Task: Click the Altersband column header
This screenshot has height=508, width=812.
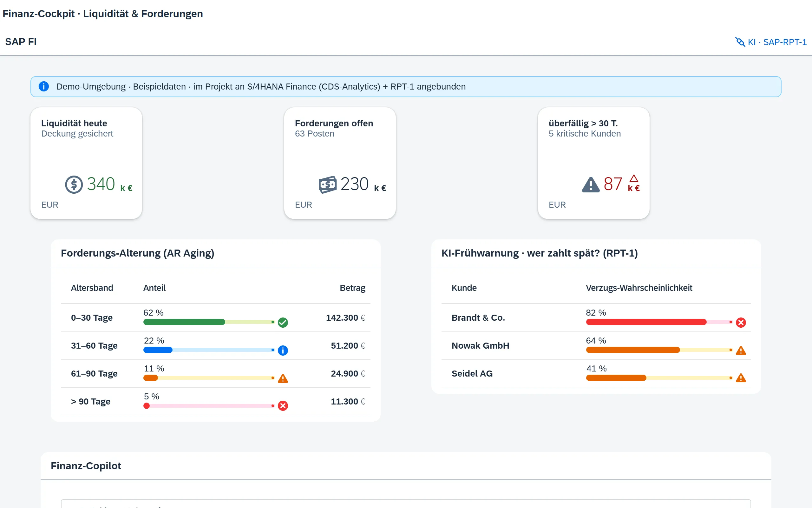Action: coord(92,288)
